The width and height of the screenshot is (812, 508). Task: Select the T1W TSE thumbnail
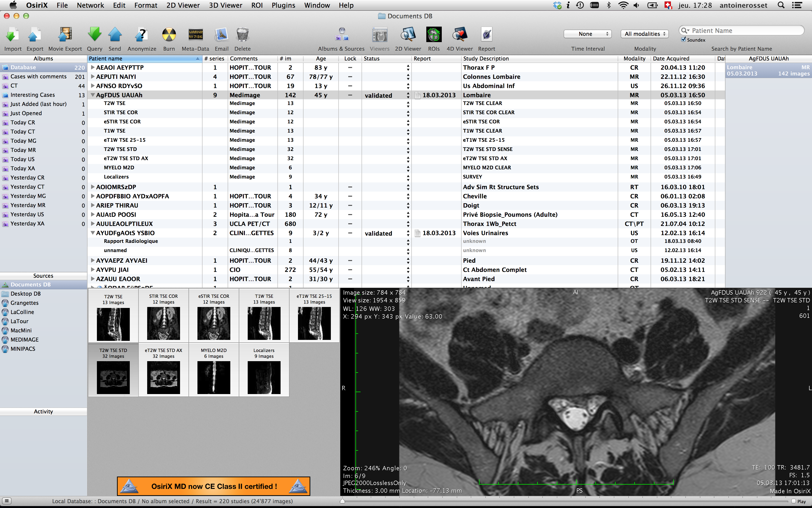tap(264, 316)
